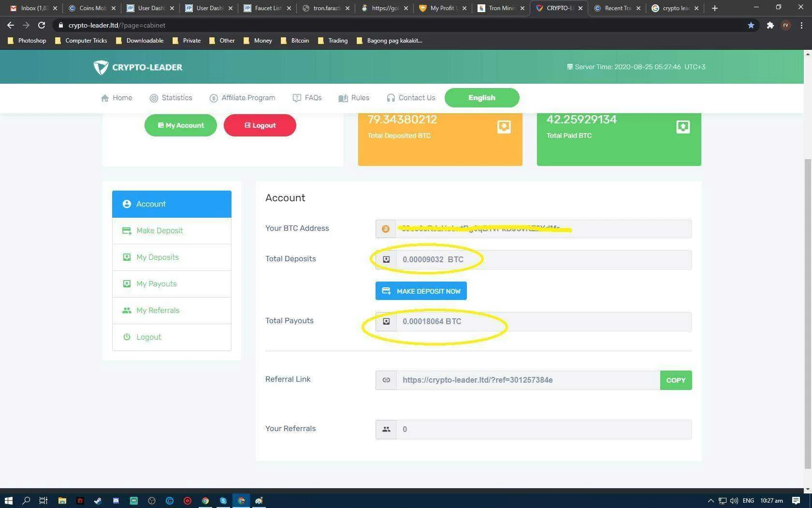Screen dimensions: 812x508
Task: Click the address bar URL
Action: pos(117,25)
